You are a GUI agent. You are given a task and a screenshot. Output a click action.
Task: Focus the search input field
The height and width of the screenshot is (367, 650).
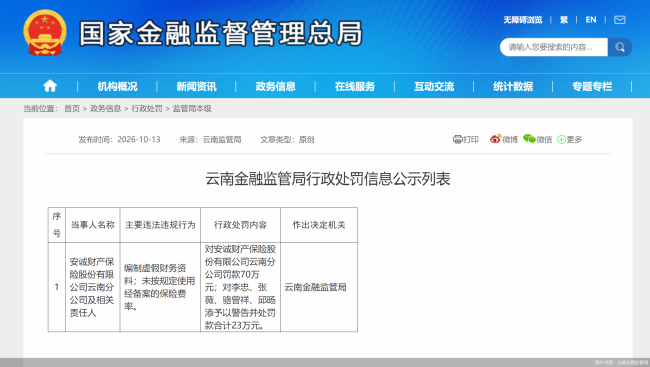pyautogui.click(x=554, y=47)
